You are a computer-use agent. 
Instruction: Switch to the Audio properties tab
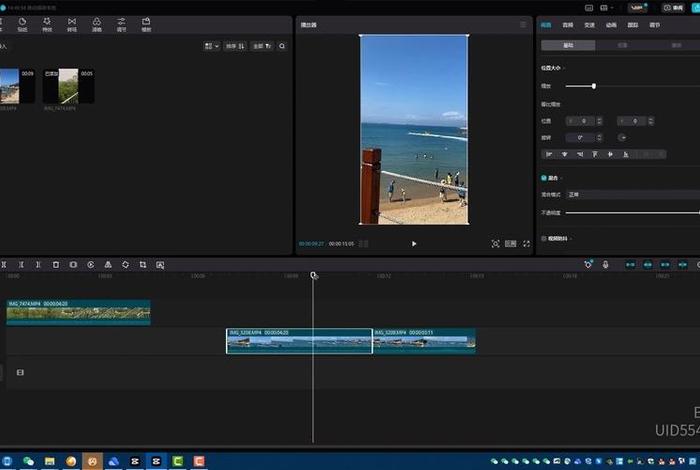[x=568, y=25]
